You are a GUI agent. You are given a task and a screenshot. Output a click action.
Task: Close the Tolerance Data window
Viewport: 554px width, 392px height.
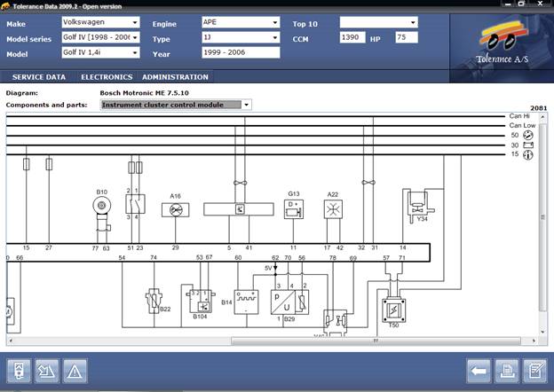point(540,4)
